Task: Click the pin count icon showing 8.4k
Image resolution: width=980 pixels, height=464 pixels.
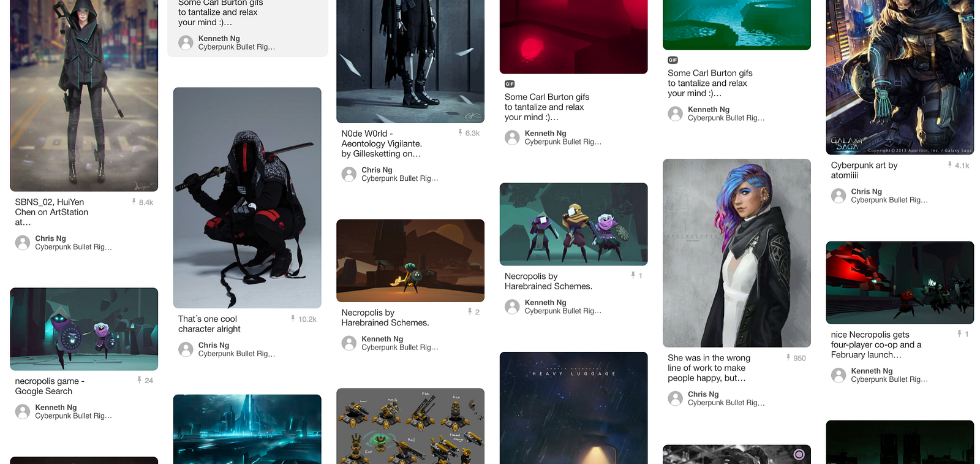Action: (134, 202)
